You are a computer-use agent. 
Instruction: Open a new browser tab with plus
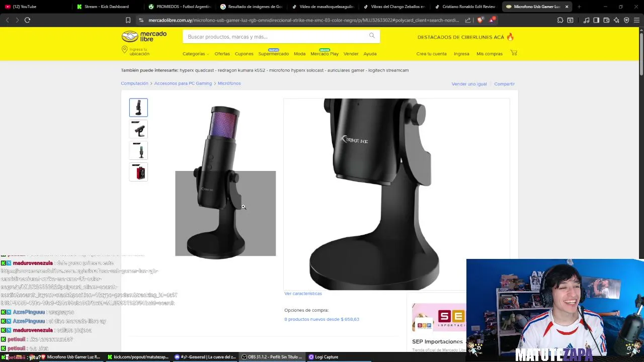579,7
